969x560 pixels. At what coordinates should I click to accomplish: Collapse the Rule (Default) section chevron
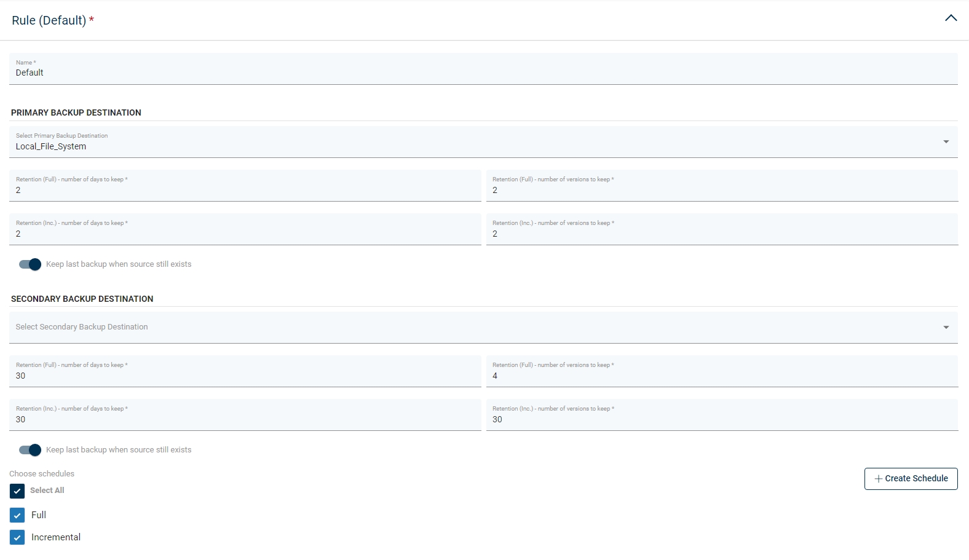(x=951, y=18)
